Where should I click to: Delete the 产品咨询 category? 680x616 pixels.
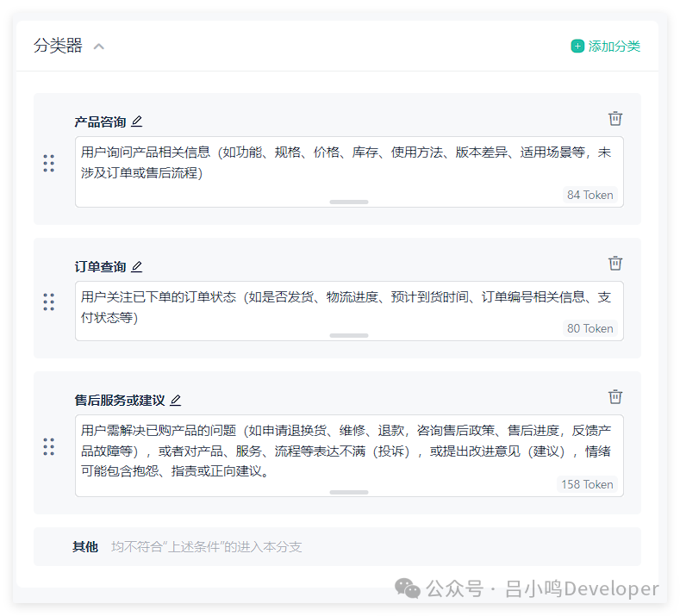615,118
